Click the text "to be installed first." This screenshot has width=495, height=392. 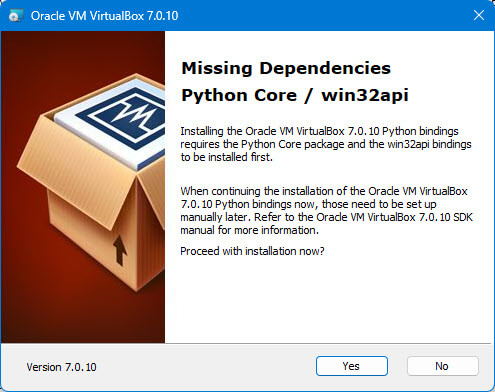[x=227, y=157]
